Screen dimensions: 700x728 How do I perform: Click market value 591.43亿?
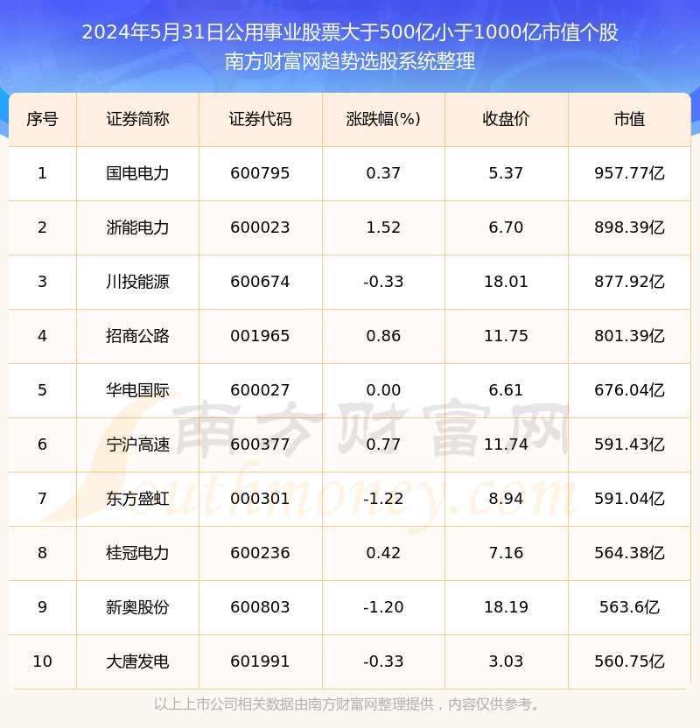pyautogui.click(x=629, y=444)
